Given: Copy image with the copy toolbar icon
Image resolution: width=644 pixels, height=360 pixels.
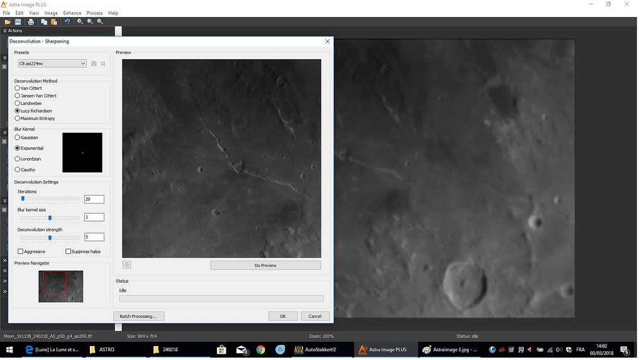Looking at the screenshot, I should point(44,22).
